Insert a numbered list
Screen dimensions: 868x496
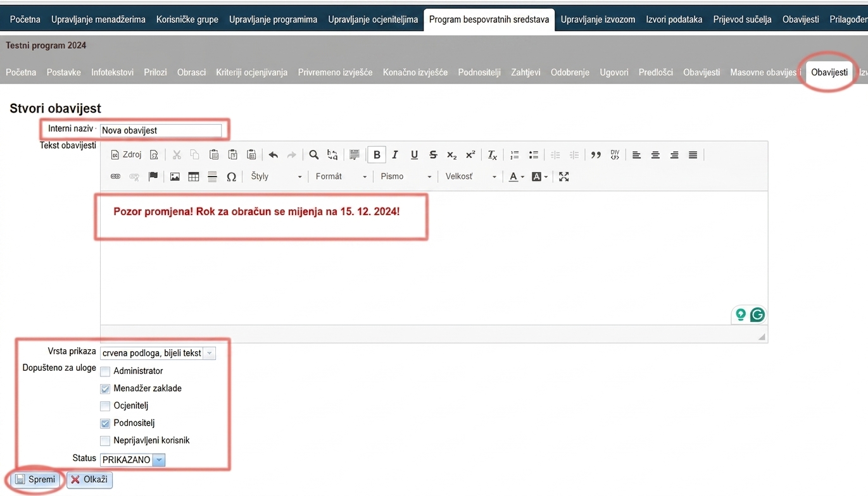tap(515, 154)
